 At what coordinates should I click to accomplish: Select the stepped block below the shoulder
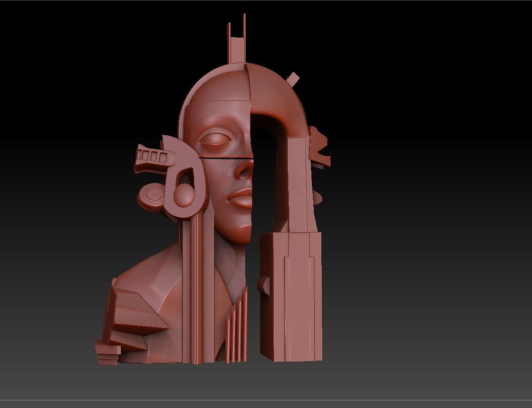[108, 350]
